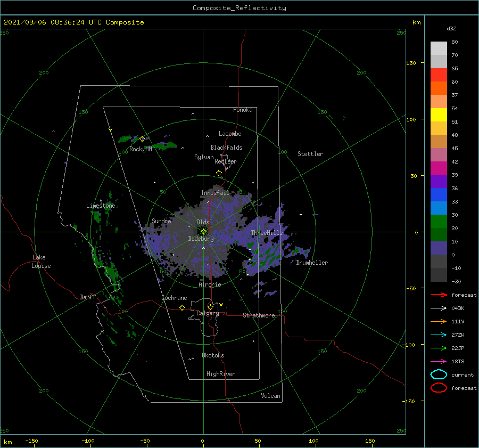This screenshot has height=448, width=479.
Task: Click the red forecast ellipse legend icon
Action: coord(439,388)
